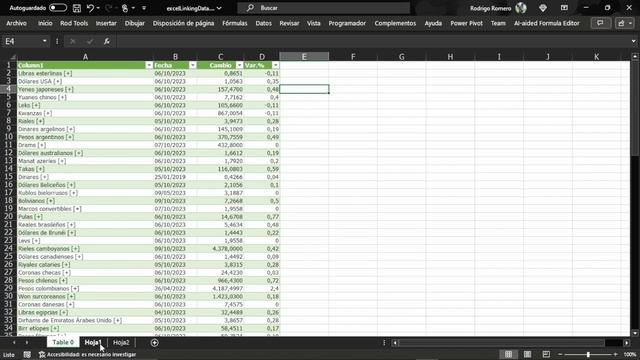Open the Fecha filter dropdown

click(192, 65)
